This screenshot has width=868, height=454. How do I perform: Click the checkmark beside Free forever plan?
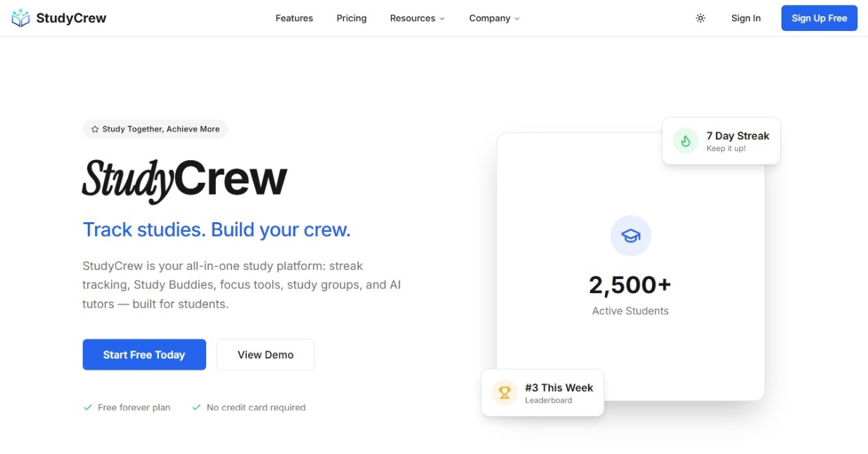[88, 408]
